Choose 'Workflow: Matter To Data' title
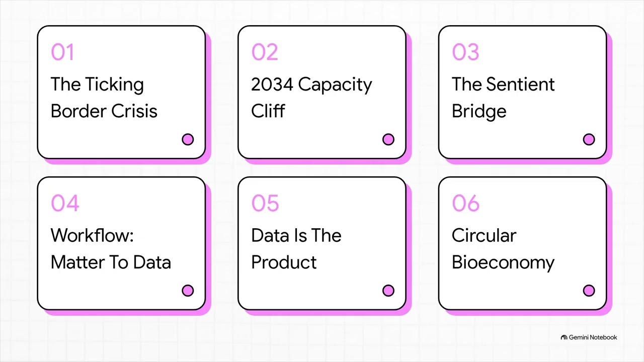This screenshot has height=362, width=644. [x=111, y=249]
